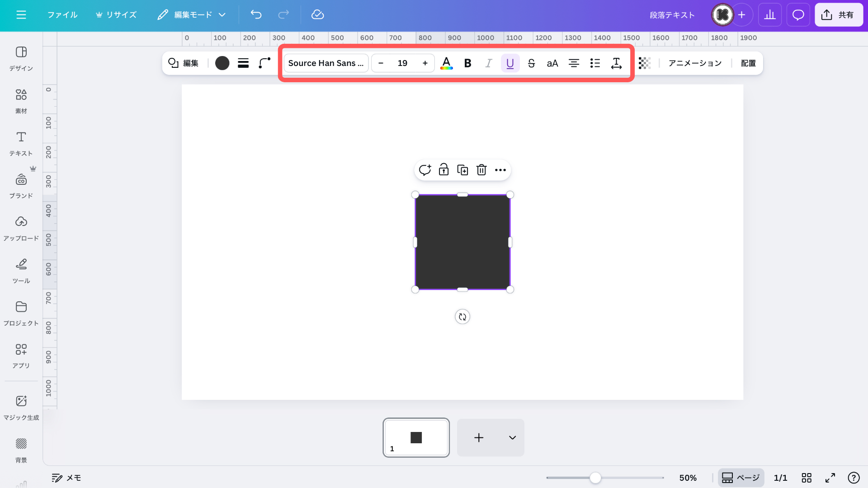
Task: Open the hamburger main menu
Action: (21, 15)
